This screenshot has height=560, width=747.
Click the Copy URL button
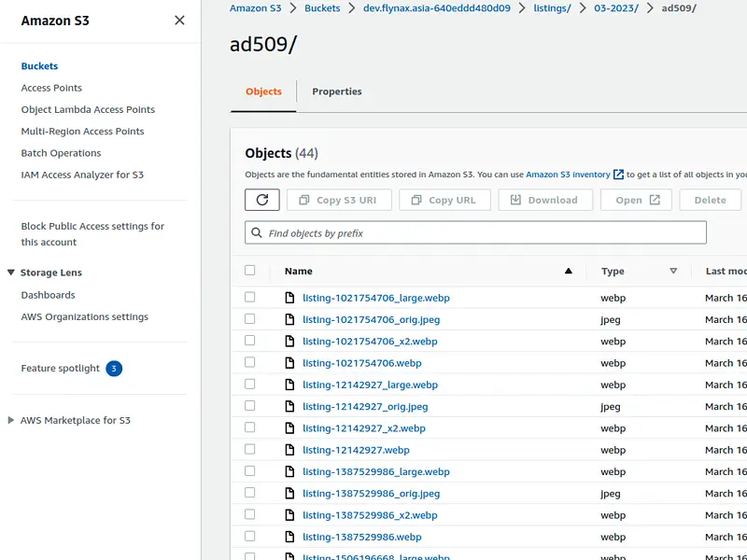pos(445,200)
